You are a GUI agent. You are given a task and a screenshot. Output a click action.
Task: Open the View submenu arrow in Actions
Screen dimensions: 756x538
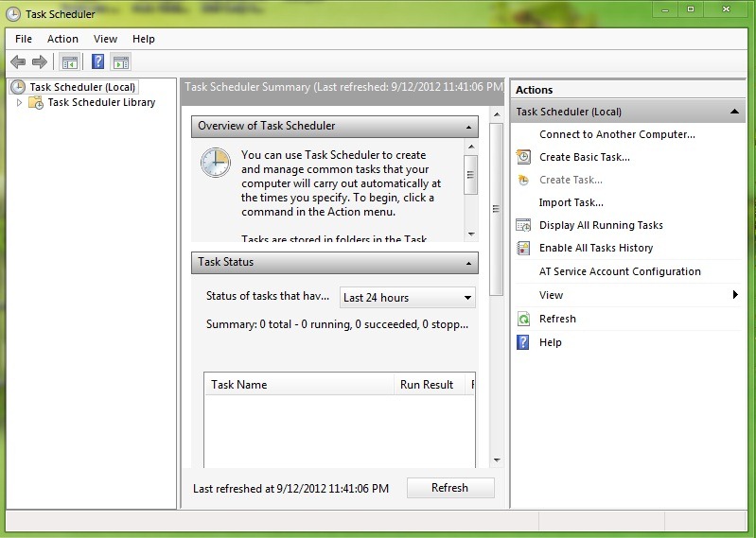click(735, 294)
